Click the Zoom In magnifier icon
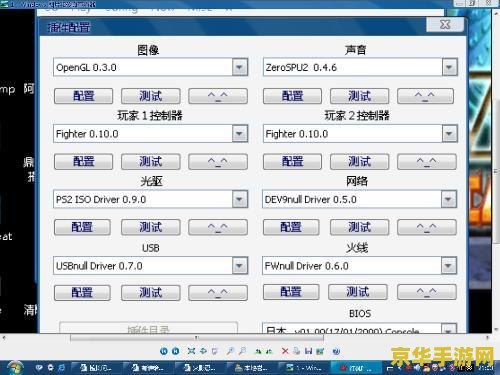The height and width of the screenshot is (375, 500). click(x=230, y=351)
